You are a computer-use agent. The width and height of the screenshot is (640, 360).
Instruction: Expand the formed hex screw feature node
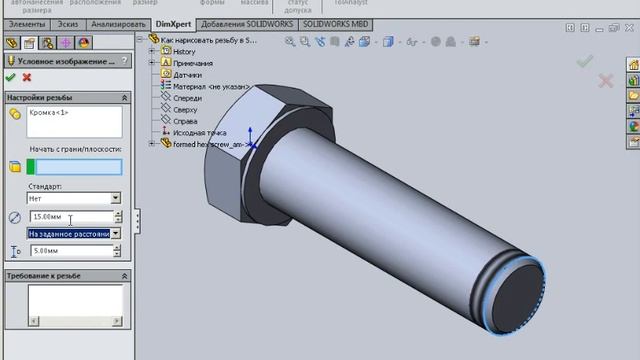pyautogui.click(x=152, y=144)
